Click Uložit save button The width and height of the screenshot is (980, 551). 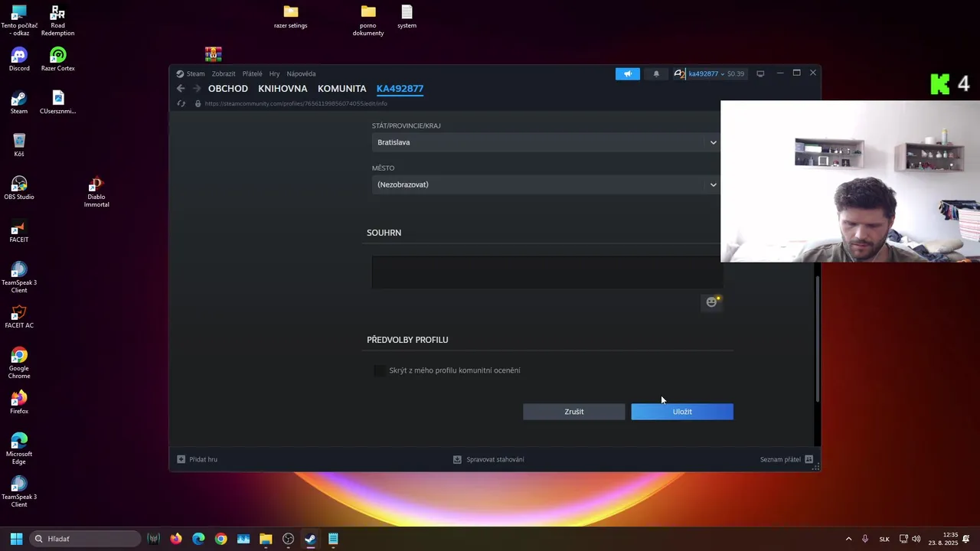coord(682,412)
